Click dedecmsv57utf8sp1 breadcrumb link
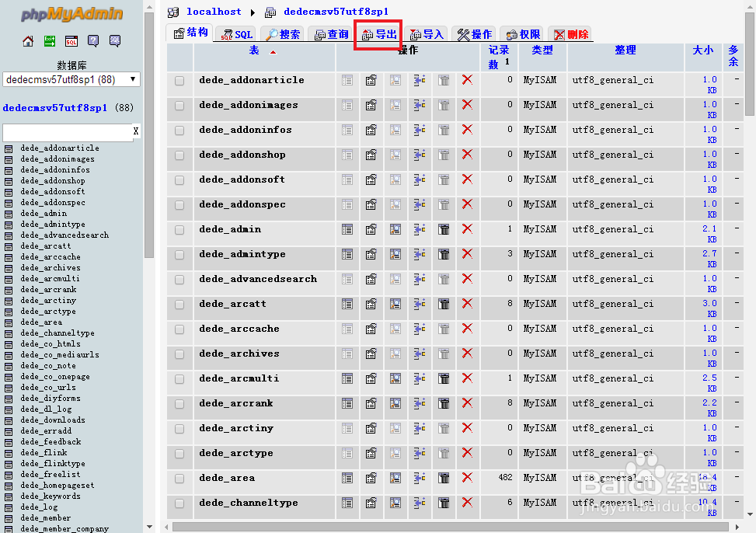Screen dimensions: 756x533 coord(336,12)
